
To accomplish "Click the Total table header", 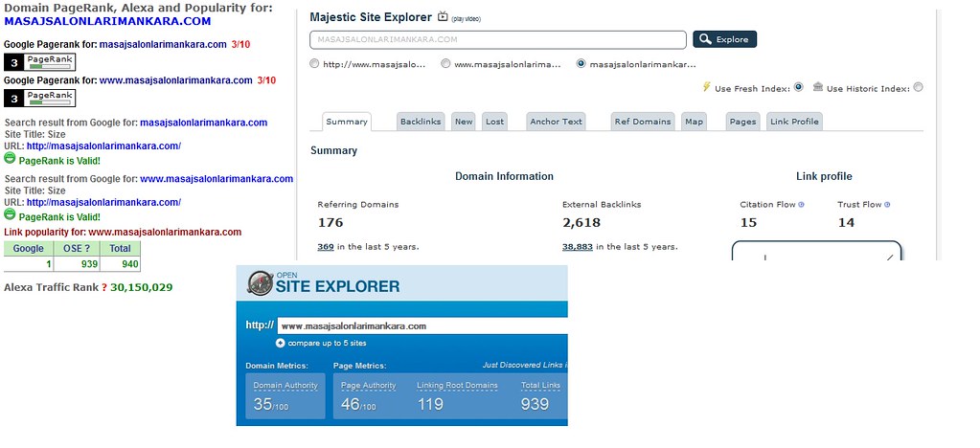I will [x=120, y=248].
